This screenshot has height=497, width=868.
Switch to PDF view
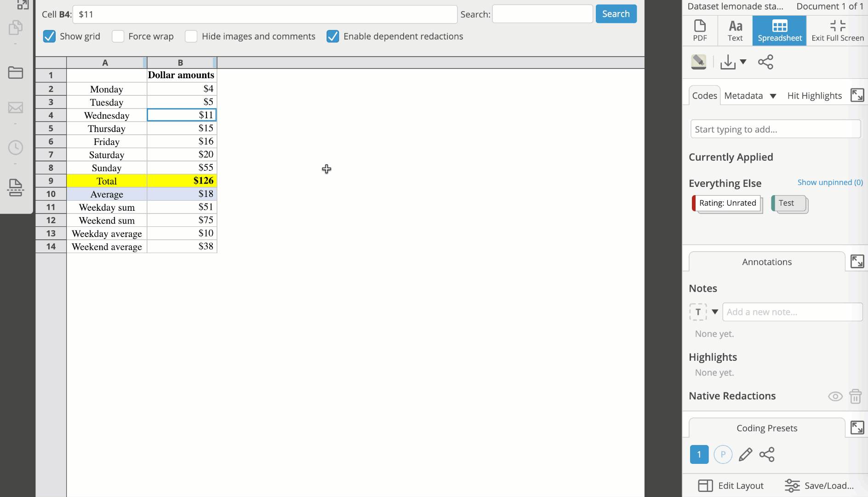click(x=700, y=30)
